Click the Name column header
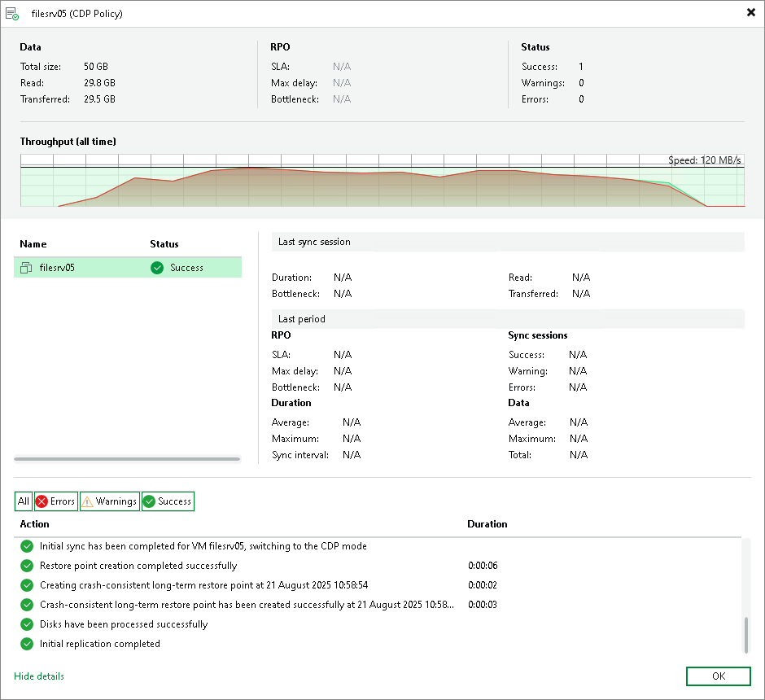The height and width of the screenshot is (700, 765). (33, 244)
